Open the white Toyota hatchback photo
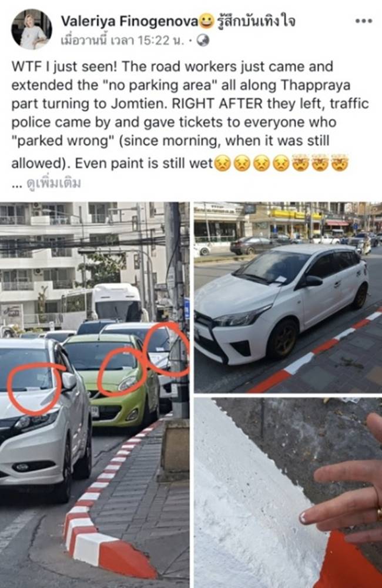 pyautogui.click(x=288, y=298)
